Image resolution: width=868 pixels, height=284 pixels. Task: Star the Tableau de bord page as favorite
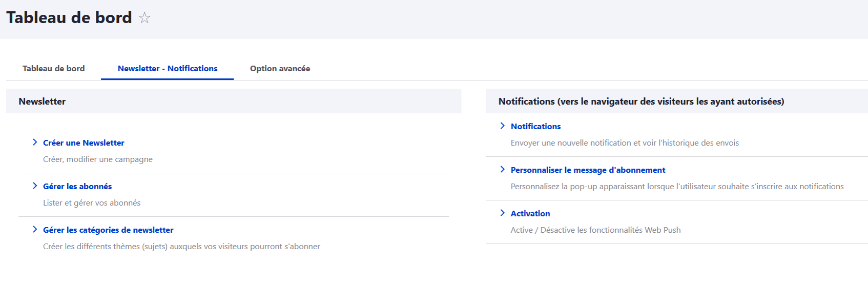145,18
